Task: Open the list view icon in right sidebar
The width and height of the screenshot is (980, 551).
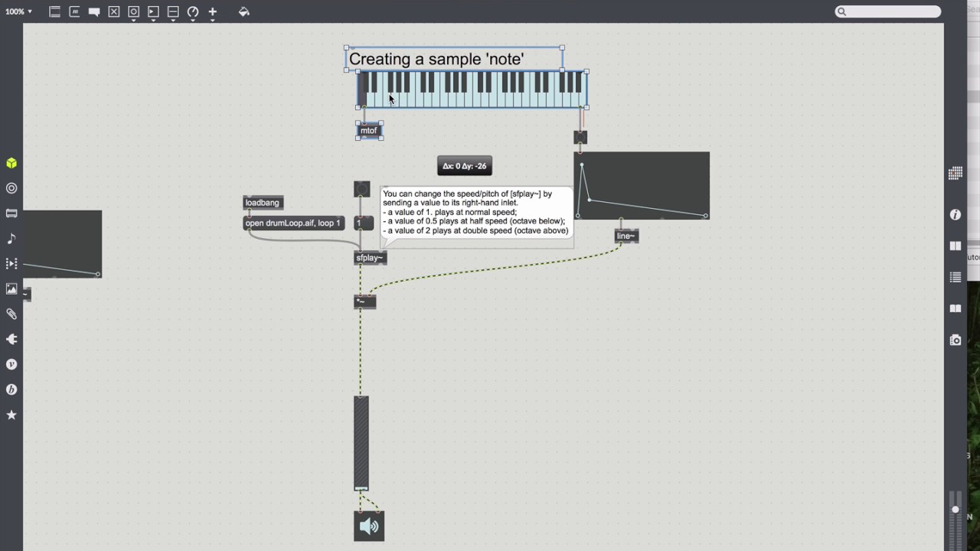Action: click(x=955, y=277)
